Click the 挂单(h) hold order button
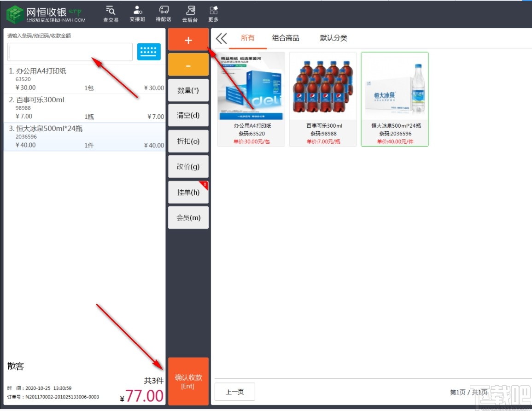 coord(188,193)
